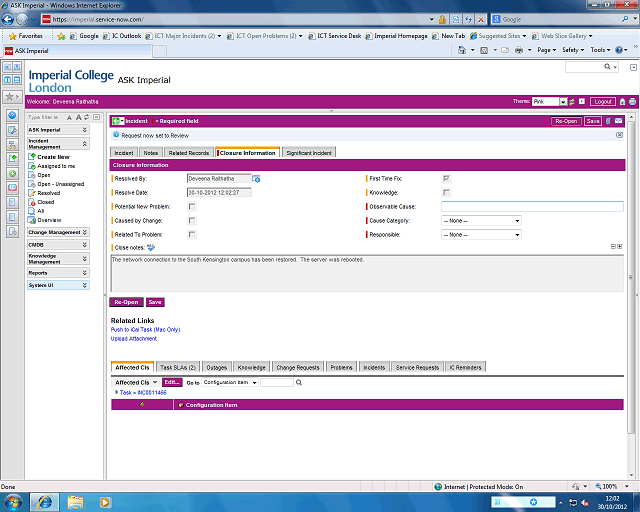Open the Task SLAs (2) tab
This screenshot has width=640, height=512.
[x=178, y=367]
